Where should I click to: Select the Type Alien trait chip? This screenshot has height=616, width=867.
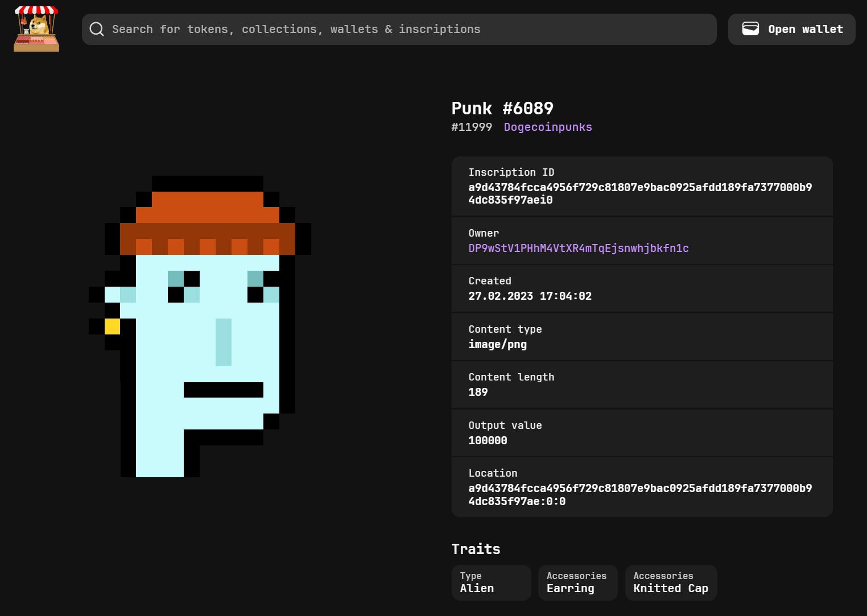click(491, 582)
